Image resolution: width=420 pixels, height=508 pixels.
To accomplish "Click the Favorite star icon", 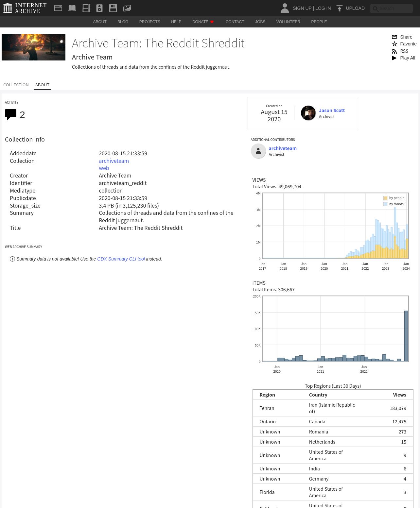I will (394, 44).
